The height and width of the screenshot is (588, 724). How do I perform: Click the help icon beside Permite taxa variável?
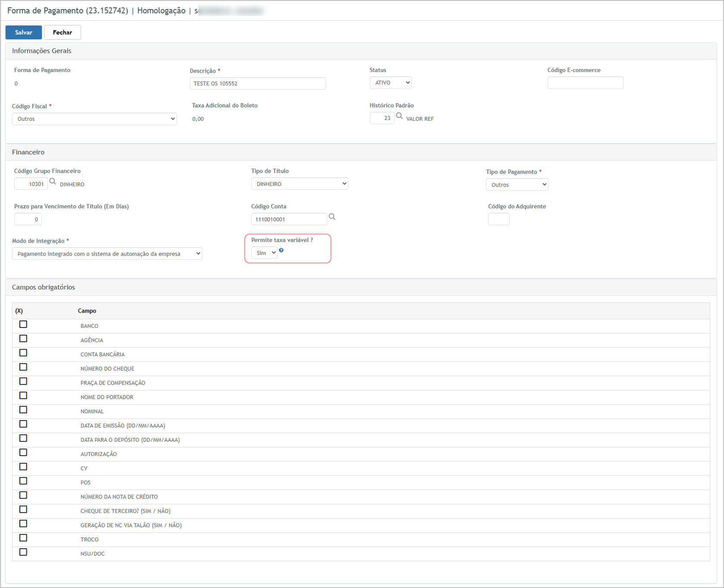(x=281, y=250)
